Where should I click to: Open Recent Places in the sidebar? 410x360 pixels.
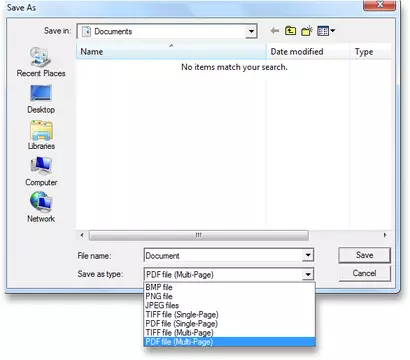pos(41,62)
